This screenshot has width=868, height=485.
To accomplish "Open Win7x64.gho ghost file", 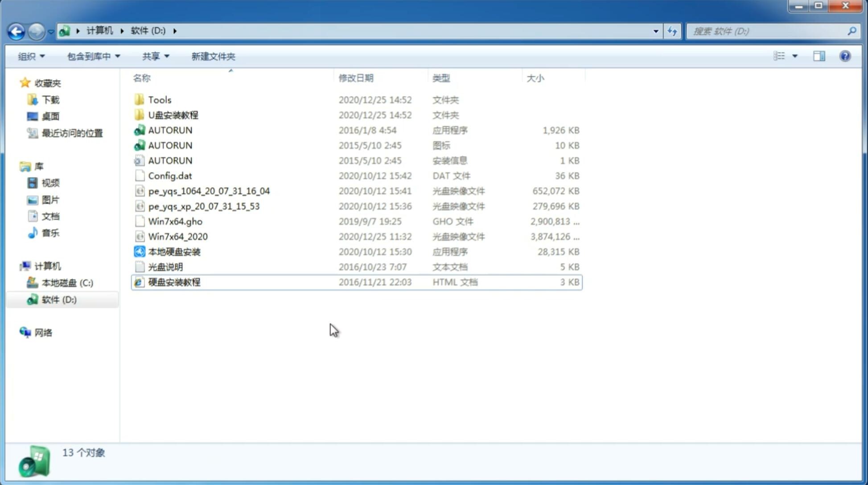I will 176,221.
